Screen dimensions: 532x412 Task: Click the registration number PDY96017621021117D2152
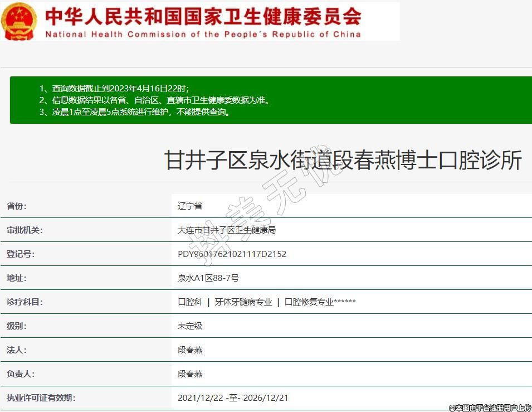pos(232,254)
